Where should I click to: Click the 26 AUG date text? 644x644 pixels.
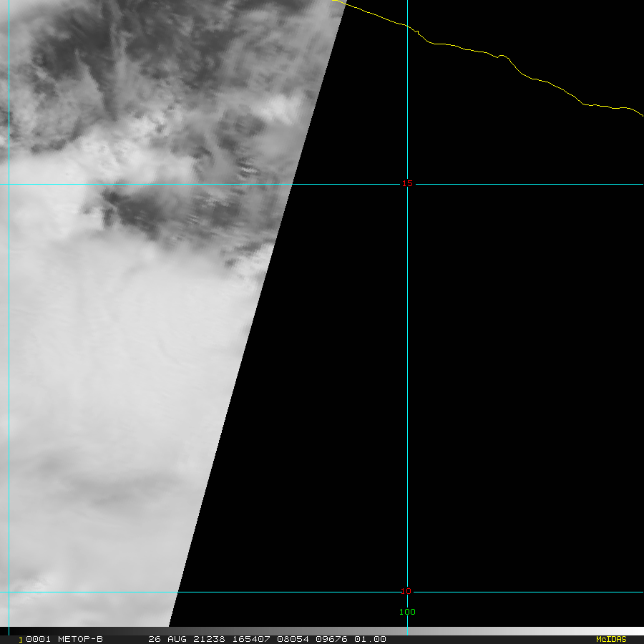pos(167,639)
